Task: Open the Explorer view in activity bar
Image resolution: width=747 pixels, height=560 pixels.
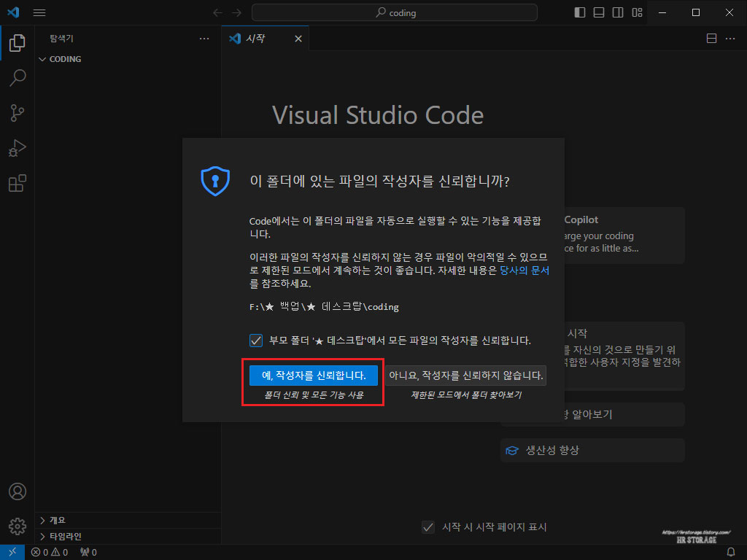Action: pyautogui.click(x=18, y=43)
